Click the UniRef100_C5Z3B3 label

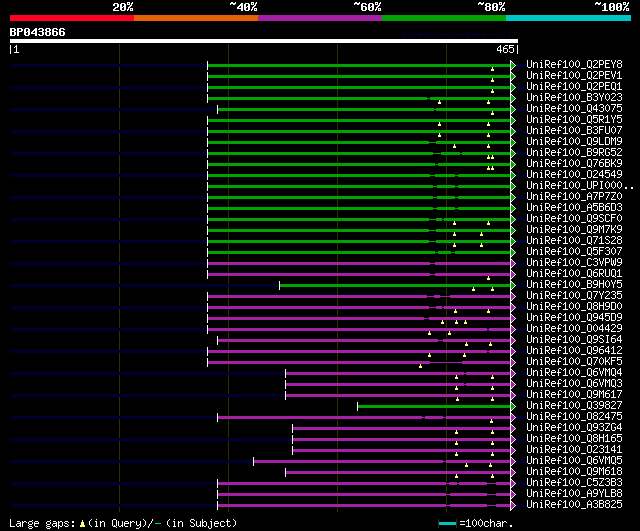pyautogui.click(x=574, y=483)
